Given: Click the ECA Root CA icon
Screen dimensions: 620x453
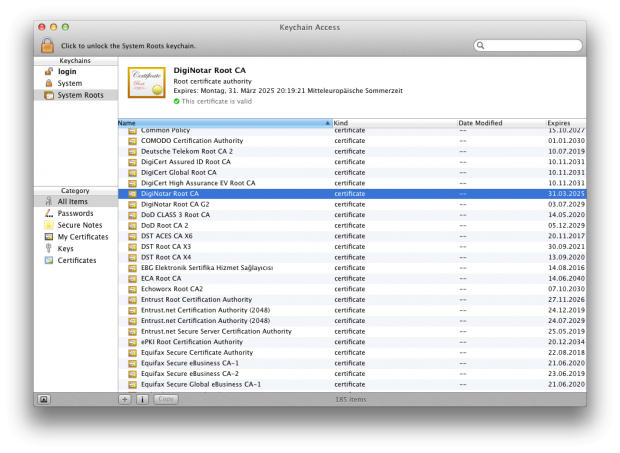Looking at the screenshot, I should tap(132, 279).
